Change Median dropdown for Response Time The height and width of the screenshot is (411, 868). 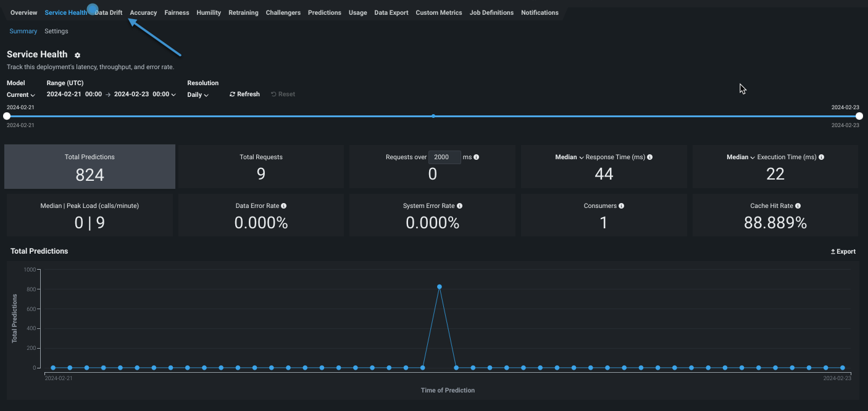coord(569,157)
